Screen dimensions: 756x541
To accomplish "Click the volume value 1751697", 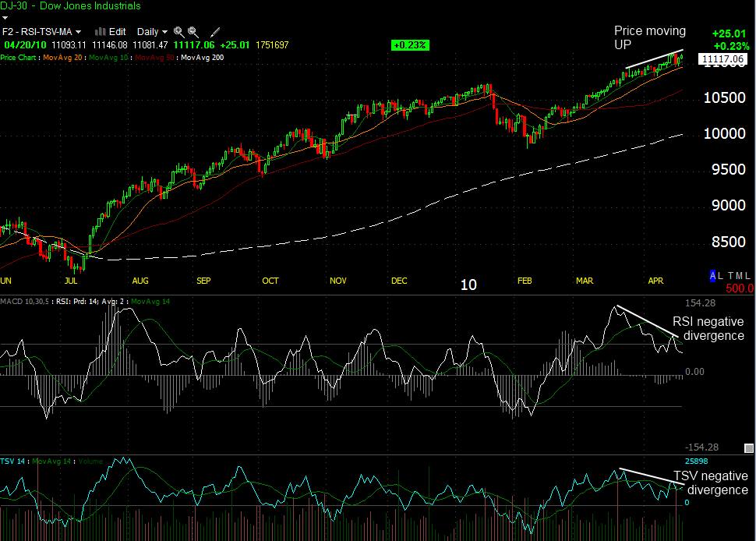I will (x=272, y=45).
